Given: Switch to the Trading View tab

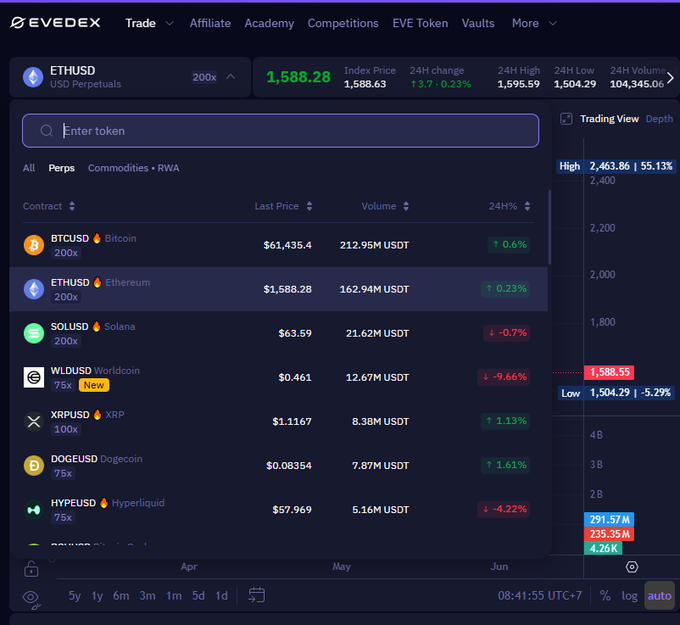Looking at the screenshot, I should [609, 119].
